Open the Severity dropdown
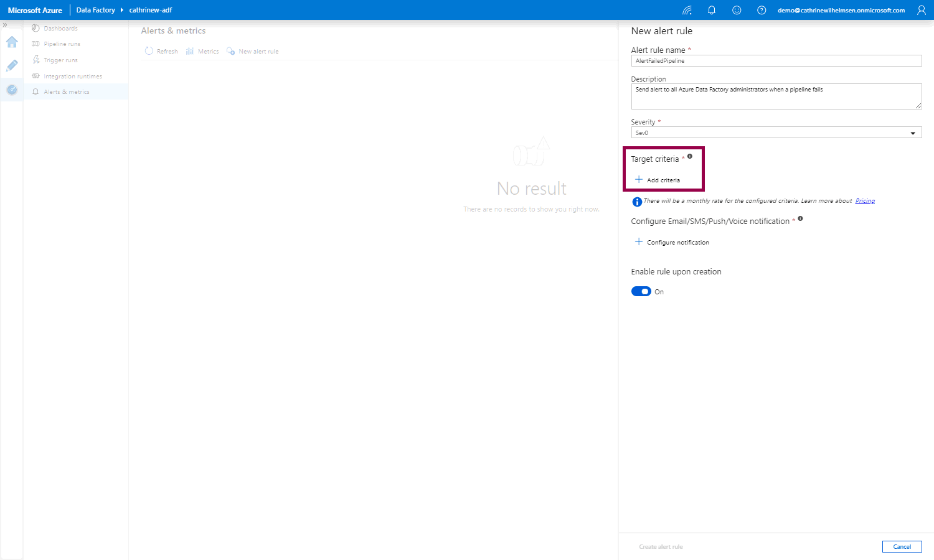 point(776,133)
